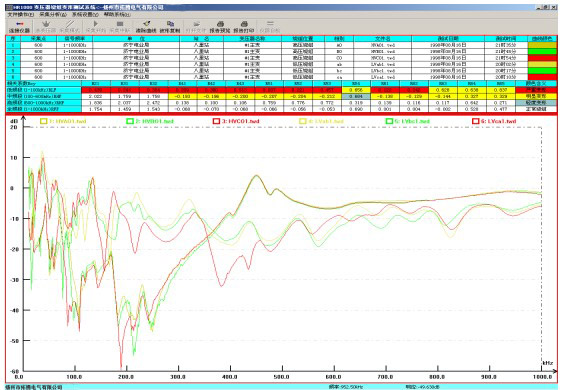Click the 打开文件 open file icon
Image resolution: width=562 pixels, height=390 pixels.
196,27
